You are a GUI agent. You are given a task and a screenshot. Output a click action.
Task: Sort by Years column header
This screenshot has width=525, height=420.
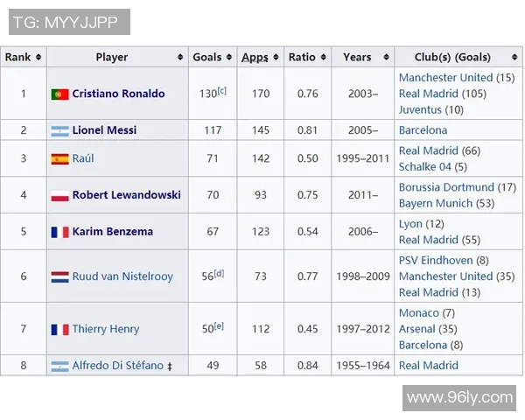point(357,57)
